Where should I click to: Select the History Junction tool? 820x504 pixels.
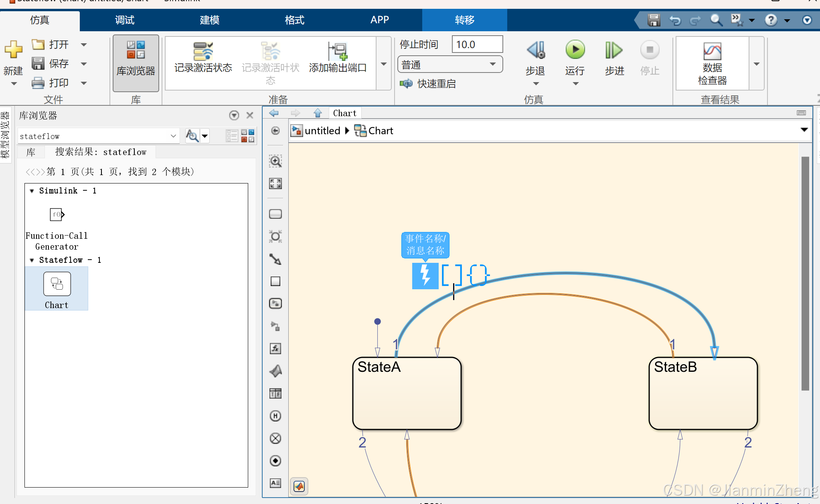(x=275, y=415)
